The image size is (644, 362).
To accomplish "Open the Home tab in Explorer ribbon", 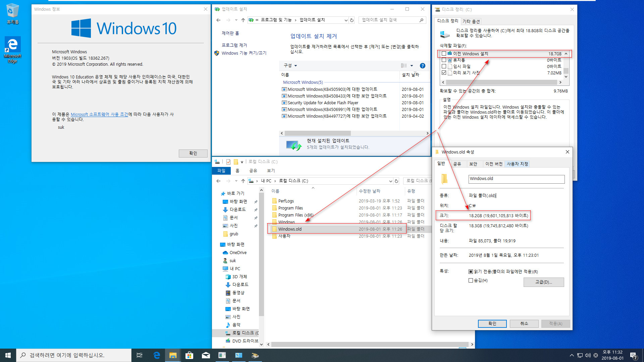I will click(237, 171).
